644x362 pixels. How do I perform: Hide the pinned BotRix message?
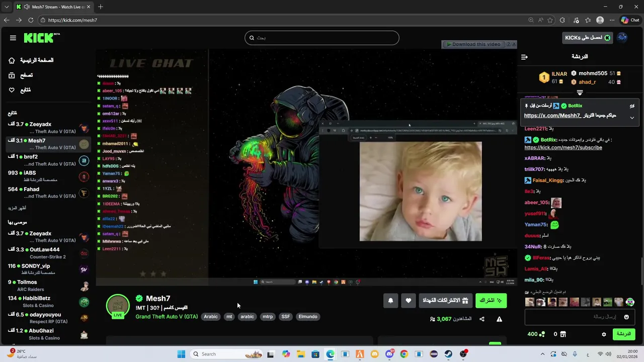point(632,106)
